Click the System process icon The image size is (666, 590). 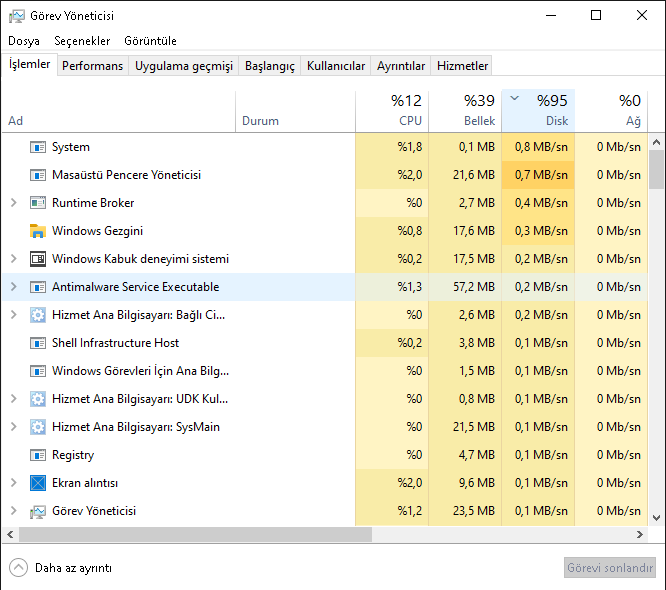[38, 147]
